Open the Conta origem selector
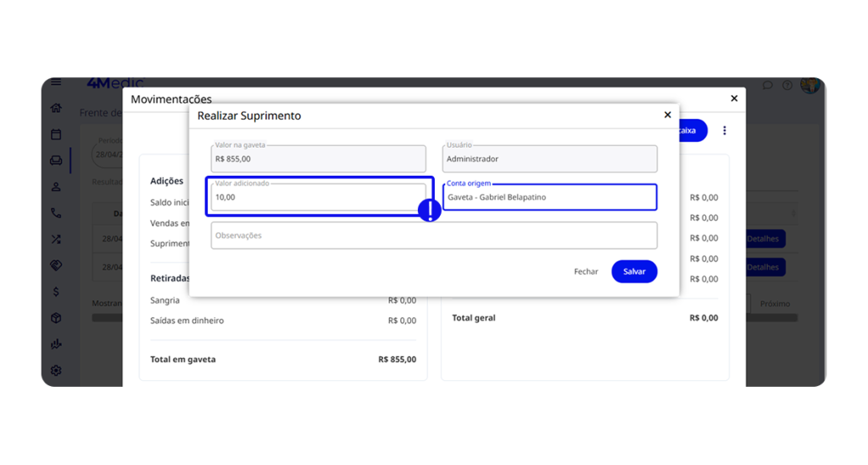This screenshot has width=868, height=465. (549, 197)
